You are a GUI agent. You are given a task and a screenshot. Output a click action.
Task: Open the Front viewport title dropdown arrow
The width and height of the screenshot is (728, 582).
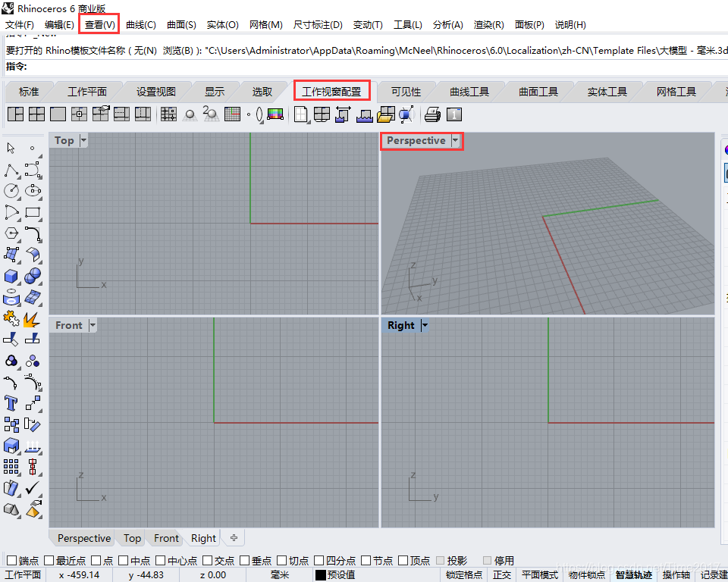point(93,325)
